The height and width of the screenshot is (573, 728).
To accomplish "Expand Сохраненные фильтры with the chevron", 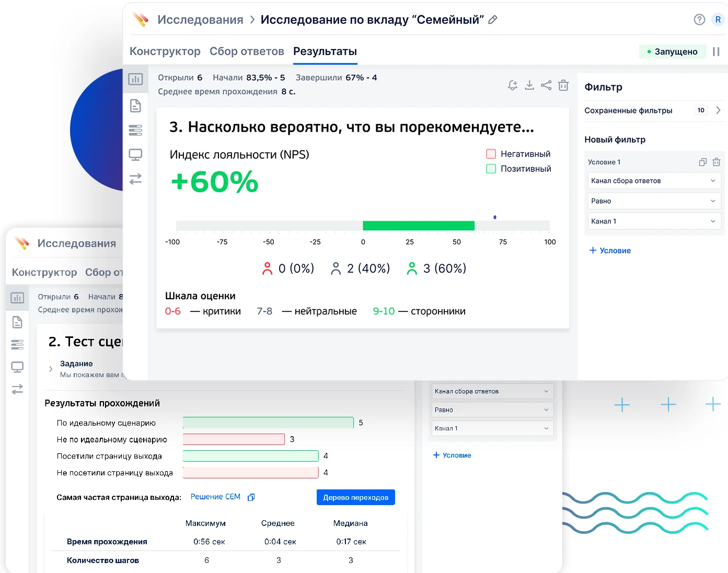I will coord(718,110).
